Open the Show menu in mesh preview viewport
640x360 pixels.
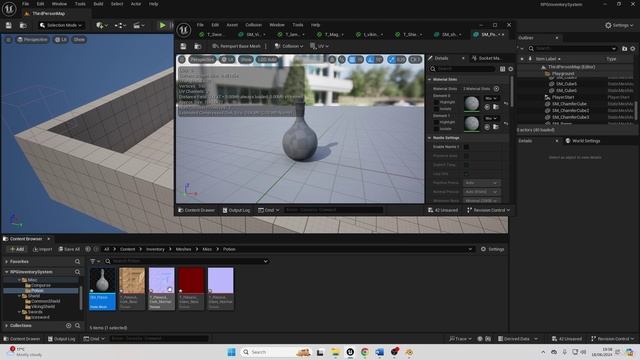click(x=246, y=60)
